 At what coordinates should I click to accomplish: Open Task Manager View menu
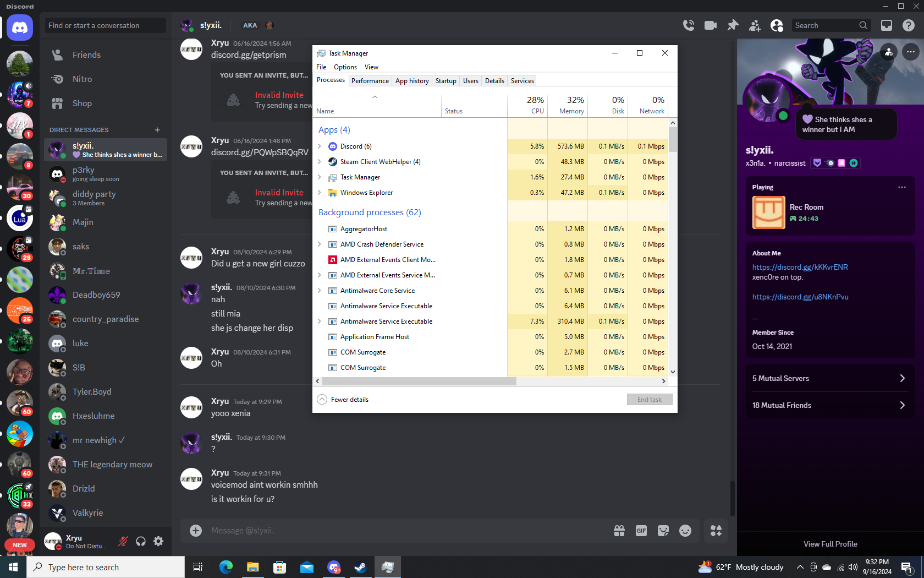pos(372,67)
